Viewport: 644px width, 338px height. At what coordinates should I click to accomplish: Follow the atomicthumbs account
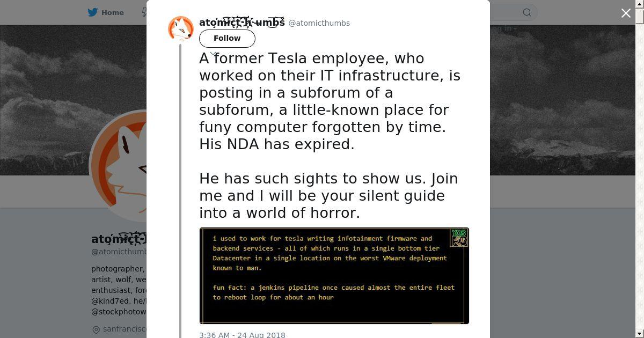pos(227,38)
